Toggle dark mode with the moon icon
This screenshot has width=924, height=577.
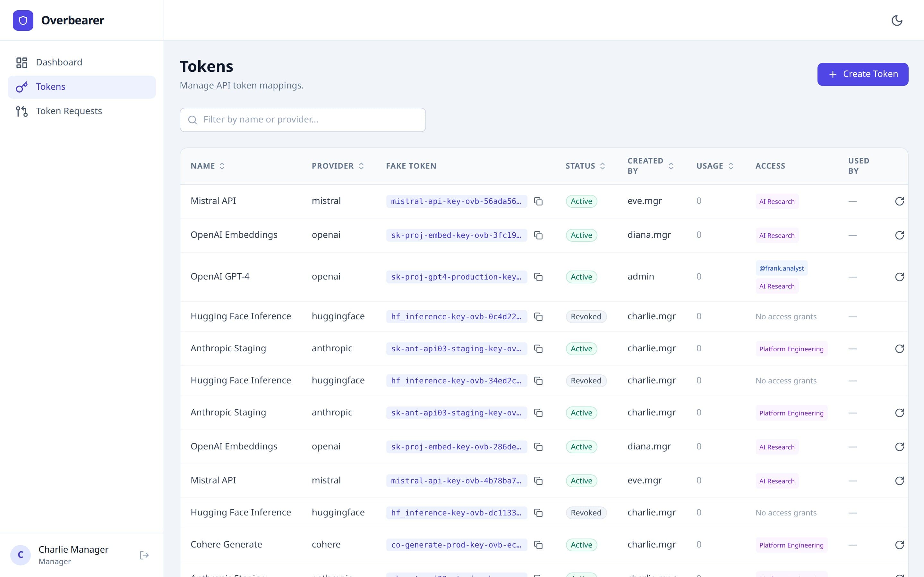click(898, 21)
